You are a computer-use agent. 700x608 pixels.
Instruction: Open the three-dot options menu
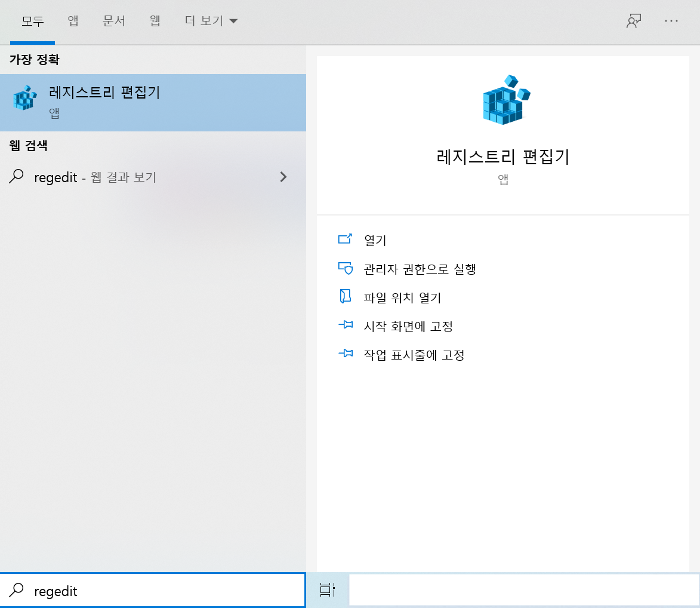[671, 21]
